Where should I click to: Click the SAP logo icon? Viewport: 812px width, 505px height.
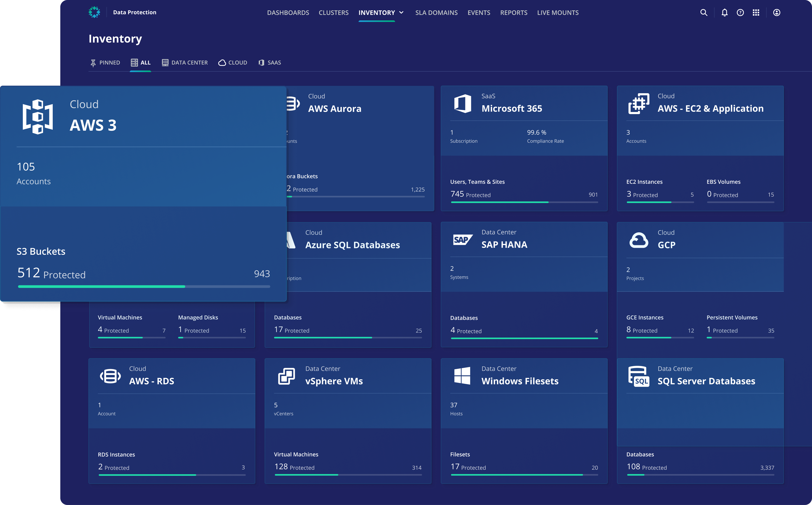coord(463,240)
